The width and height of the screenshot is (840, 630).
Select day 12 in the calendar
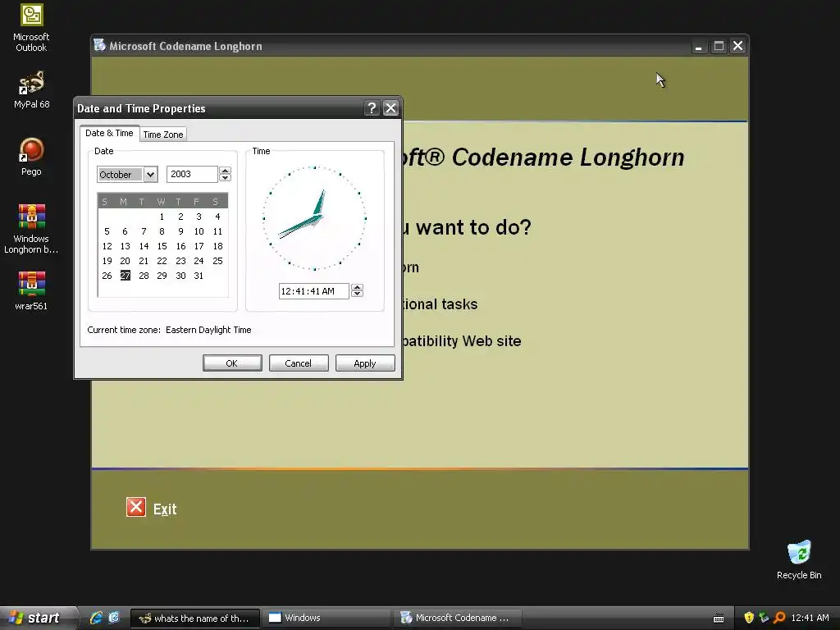coord(107,246)
